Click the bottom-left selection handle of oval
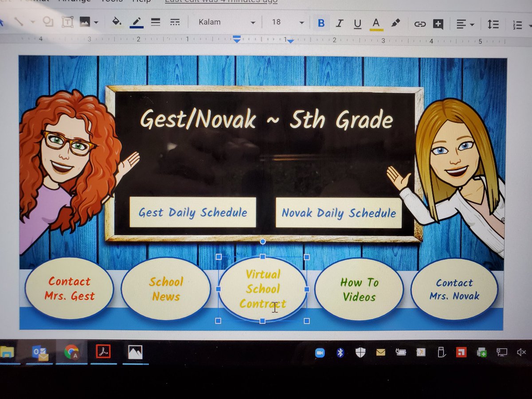Image resolution: width=532 pixels, height=399 pixels. 218,321
